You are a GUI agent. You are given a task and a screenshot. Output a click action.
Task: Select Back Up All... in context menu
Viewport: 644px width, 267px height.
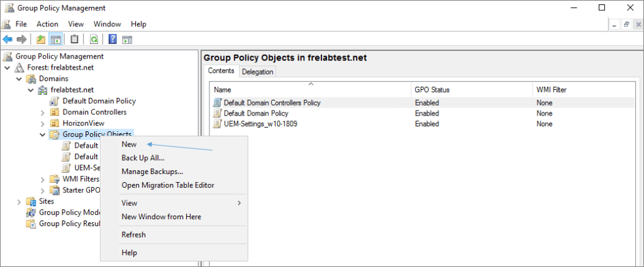tap(143, 158)
